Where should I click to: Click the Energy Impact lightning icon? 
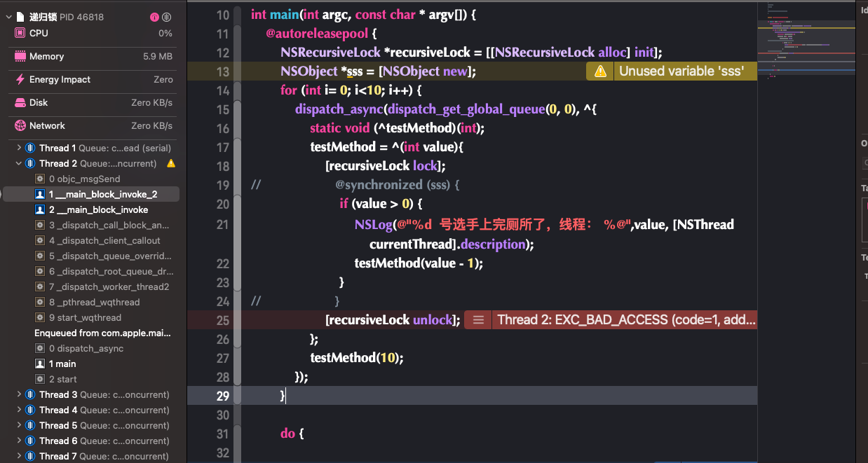click(x=20, y=79)
